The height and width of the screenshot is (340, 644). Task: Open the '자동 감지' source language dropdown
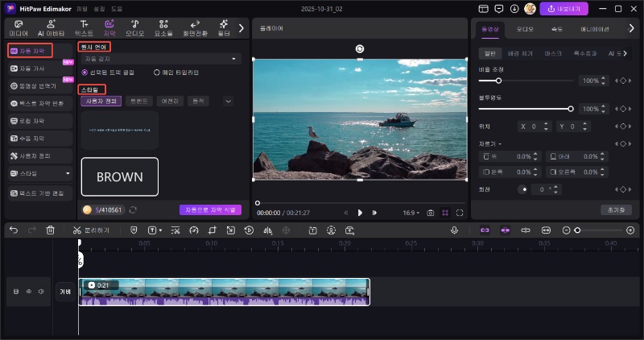coord(161,59)
